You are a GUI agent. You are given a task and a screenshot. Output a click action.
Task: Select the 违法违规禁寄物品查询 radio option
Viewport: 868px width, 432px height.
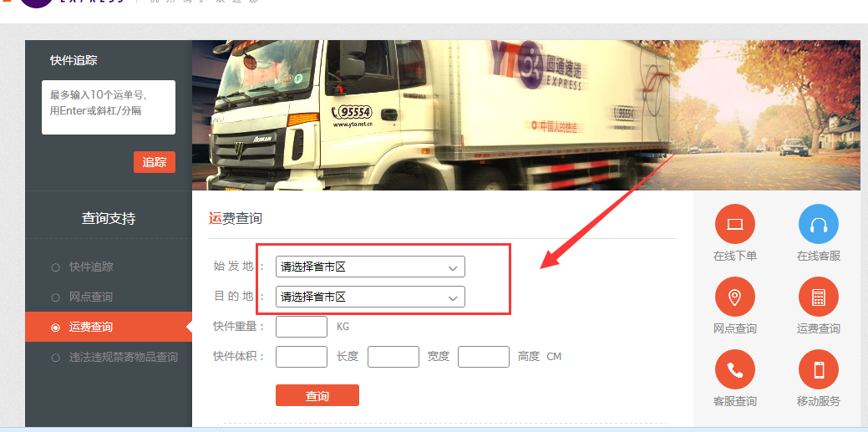tap(55, 358)
